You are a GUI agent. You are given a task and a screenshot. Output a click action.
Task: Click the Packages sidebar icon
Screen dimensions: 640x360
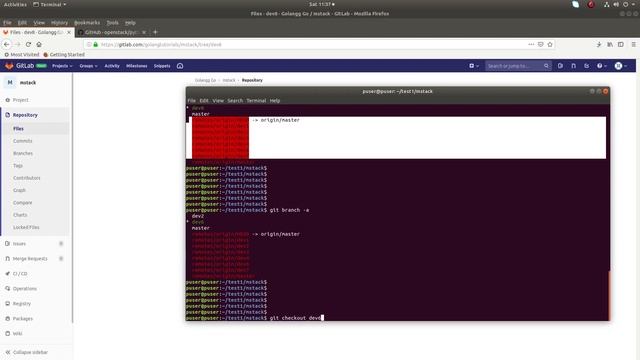(x=7, y=318)
